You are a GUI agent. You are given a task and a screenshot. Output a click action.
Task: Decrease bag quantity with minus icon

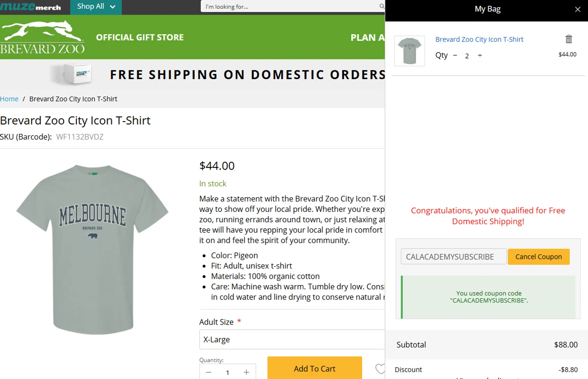point(455,56)
